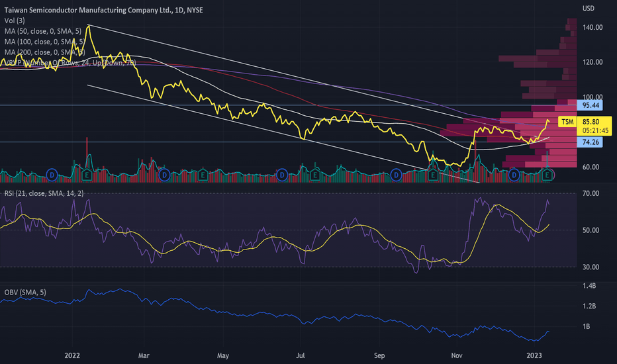Click the May time axis label

point(222,356)
